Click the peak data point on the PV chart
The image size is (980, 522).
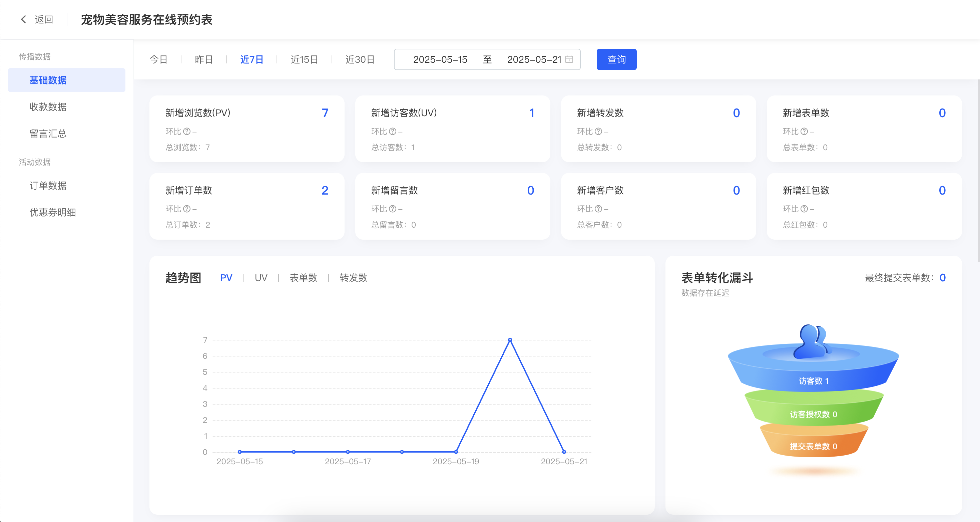510,340
